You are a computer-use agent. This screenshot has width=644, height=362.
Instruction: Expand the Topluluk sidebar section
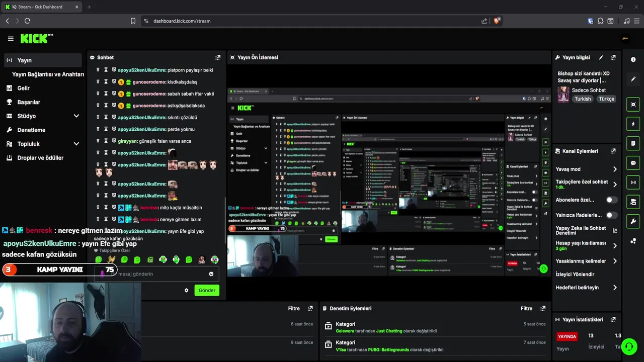pyautogui.click(x=76, y=144)
